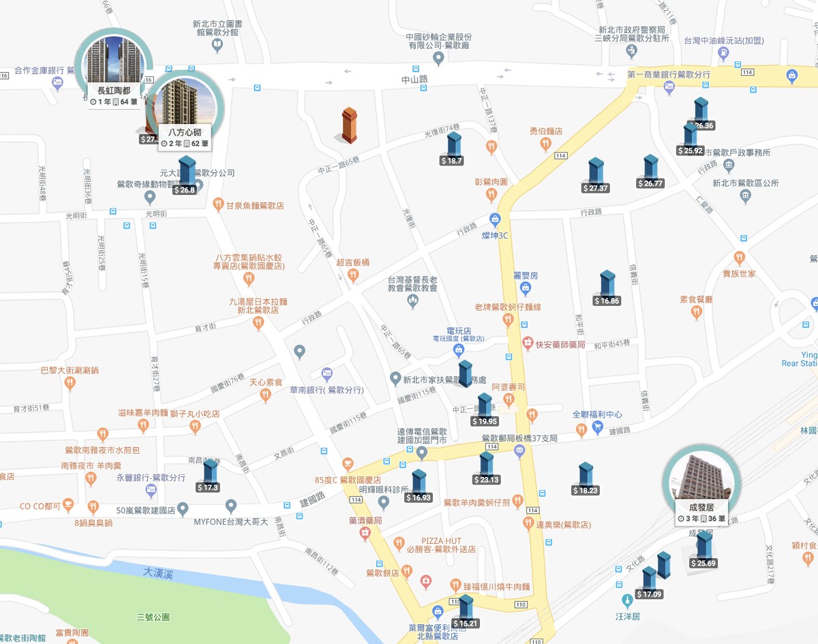Click the orange building marker on the map
Screen dimensions: 818x644
click(349, 125)
